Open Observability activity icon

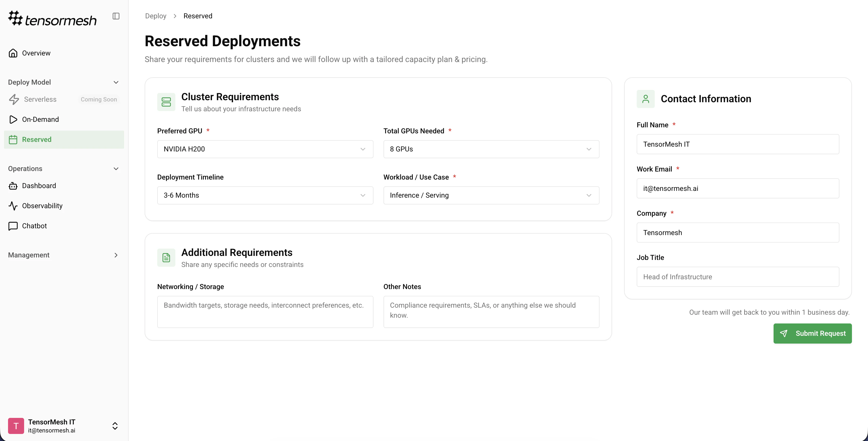point(13,206)
